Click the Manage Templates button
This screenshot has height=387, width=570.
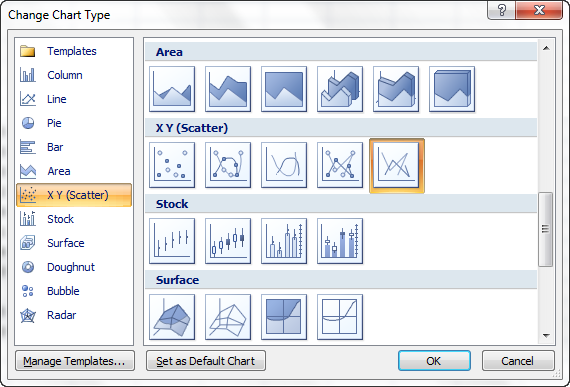pyautogui.click(x=75, y=361)
